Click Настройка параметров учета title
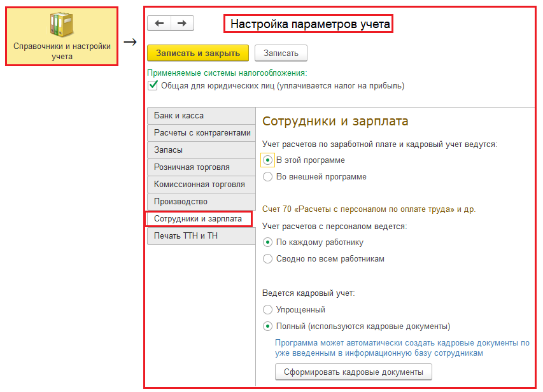Viewport: 543px width, 392px height. coord(309,24)
